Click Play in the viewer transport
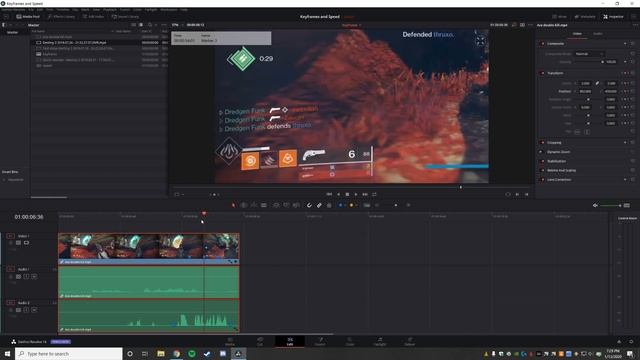Image resolution: width=640 pixels, height=360 pixels. pyautogui.click(x=356, y=194)
